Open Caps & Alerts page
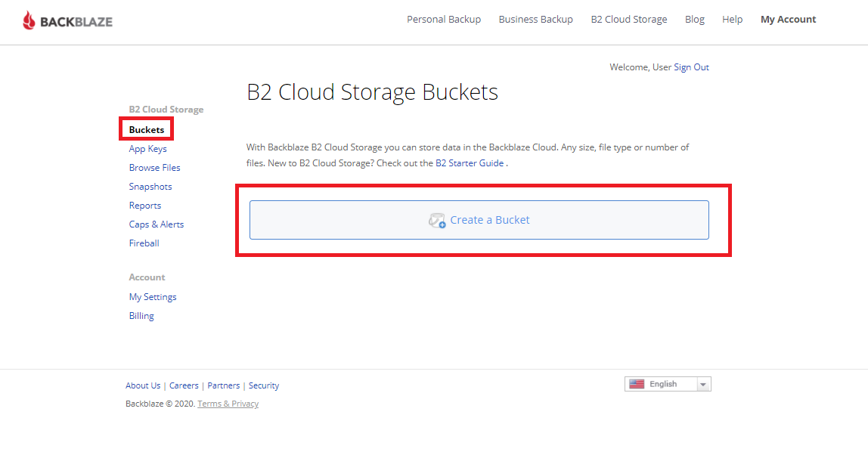The width and height of the screenshot is (868, 455). point(156,224)
